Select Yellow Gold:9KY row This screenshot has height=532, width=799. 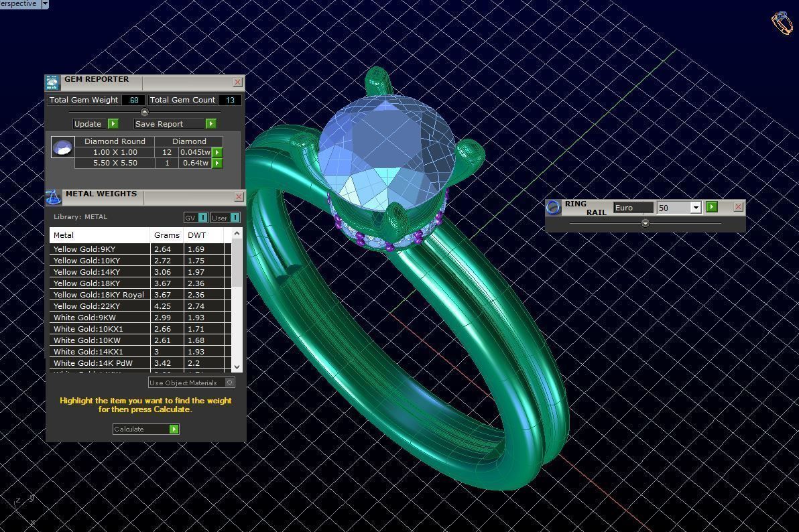[140, 249]
